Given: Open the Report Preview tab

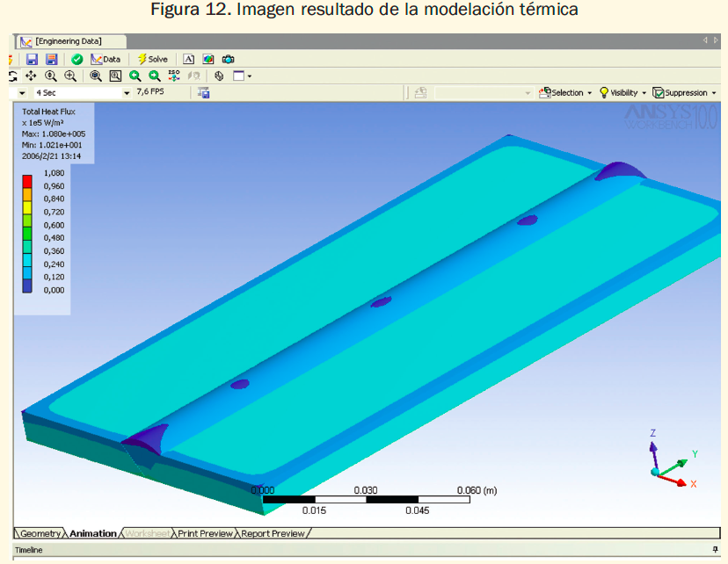Looking at the screenshot, I should (x=273, y=533).
